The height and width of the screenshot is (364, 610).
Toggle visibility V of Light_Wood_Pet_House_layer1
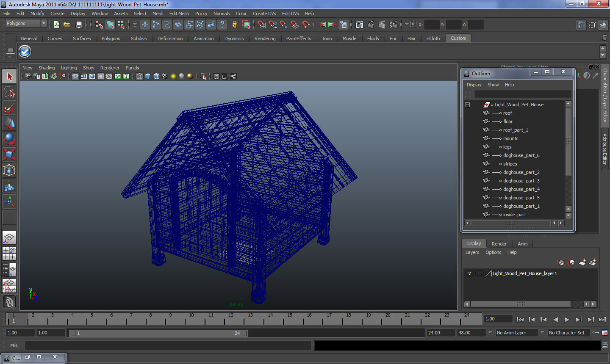(x=469, y=273)
